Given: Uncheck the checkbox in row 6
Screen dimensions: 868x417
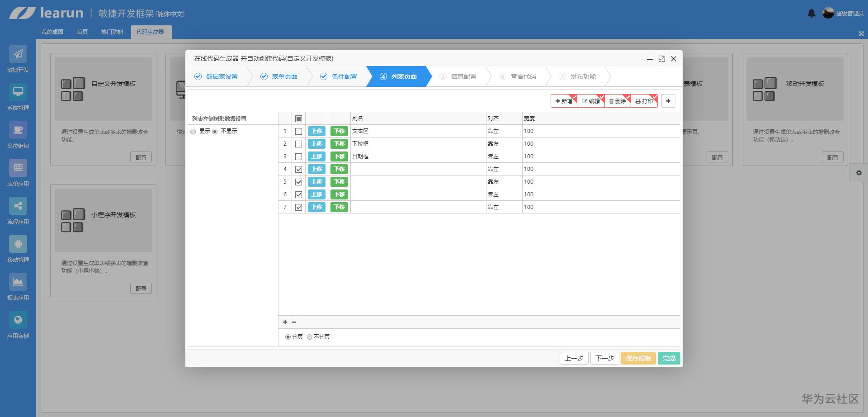Looking at the screenshot, I should [x=298, y=194].
